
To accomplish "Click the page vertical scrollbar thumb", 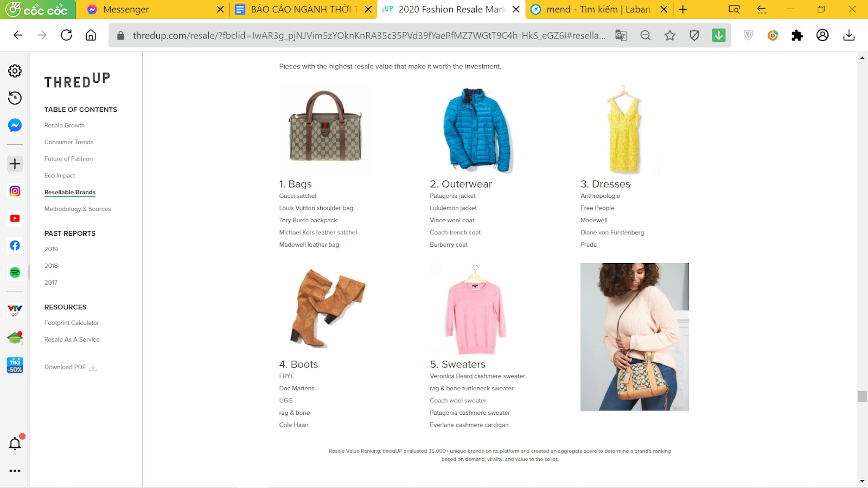I will tap(862, 396).
